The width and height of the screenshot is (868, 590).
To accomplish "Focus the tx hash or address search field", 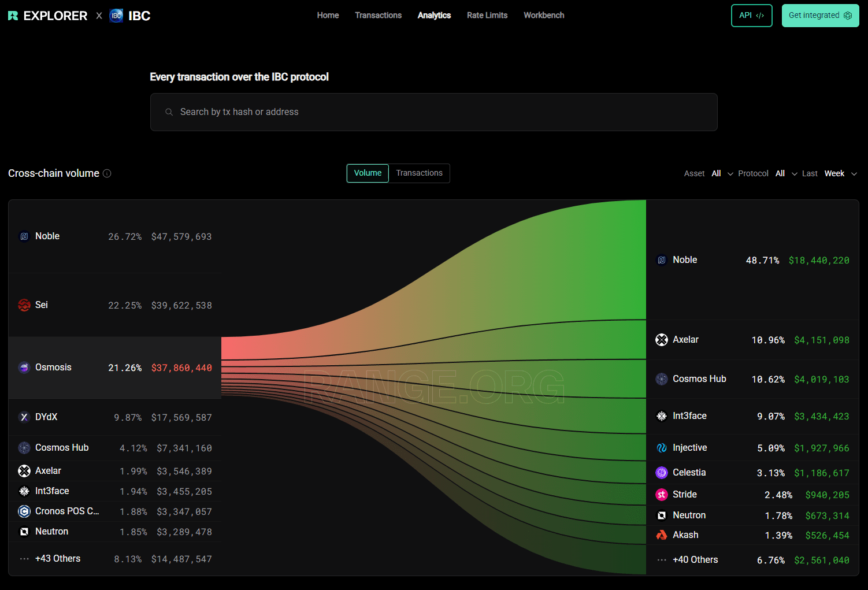I will (x=433, y=112).
